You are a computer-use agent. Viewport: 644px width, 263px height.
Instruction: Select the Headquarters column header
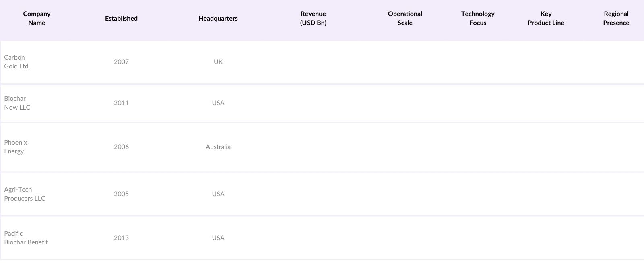[218, 19]
